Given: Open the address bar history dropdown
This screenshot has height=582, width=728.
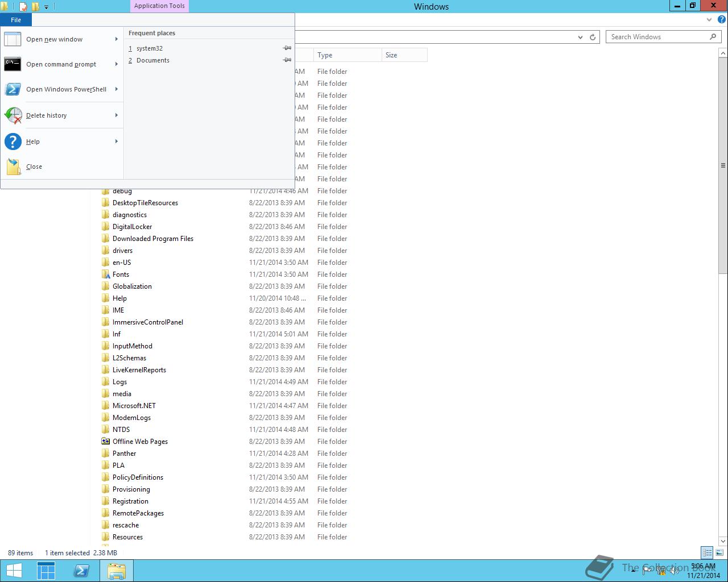Looking at the screenshot, I should pos(580,37).
